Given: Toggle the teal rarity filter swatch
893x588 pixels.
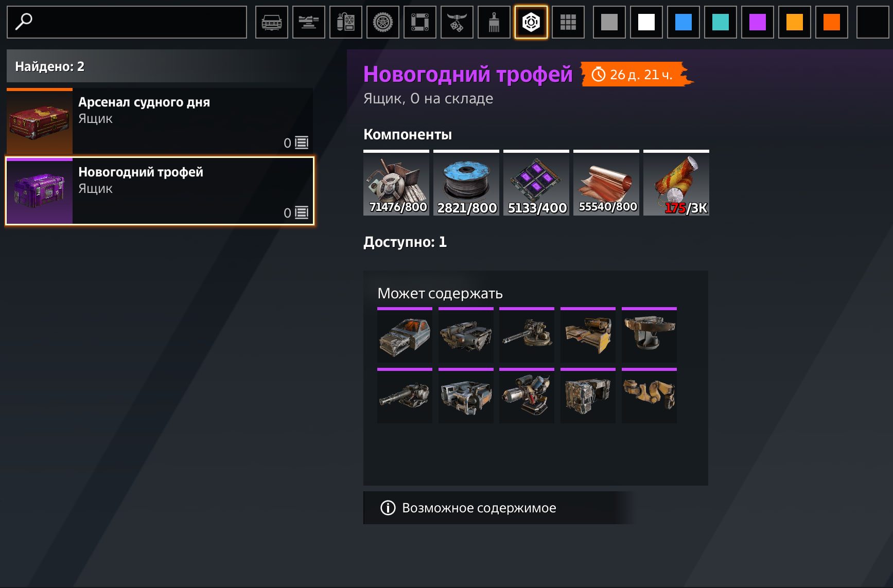Looking at the screenshot, I should tap(721, 22).
